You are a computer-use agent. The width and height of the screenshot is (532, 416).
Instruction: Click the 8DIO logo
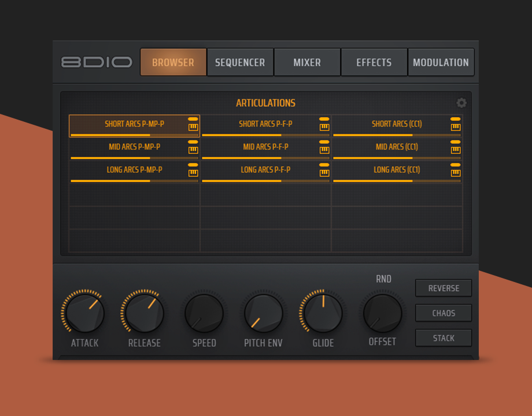97,62
